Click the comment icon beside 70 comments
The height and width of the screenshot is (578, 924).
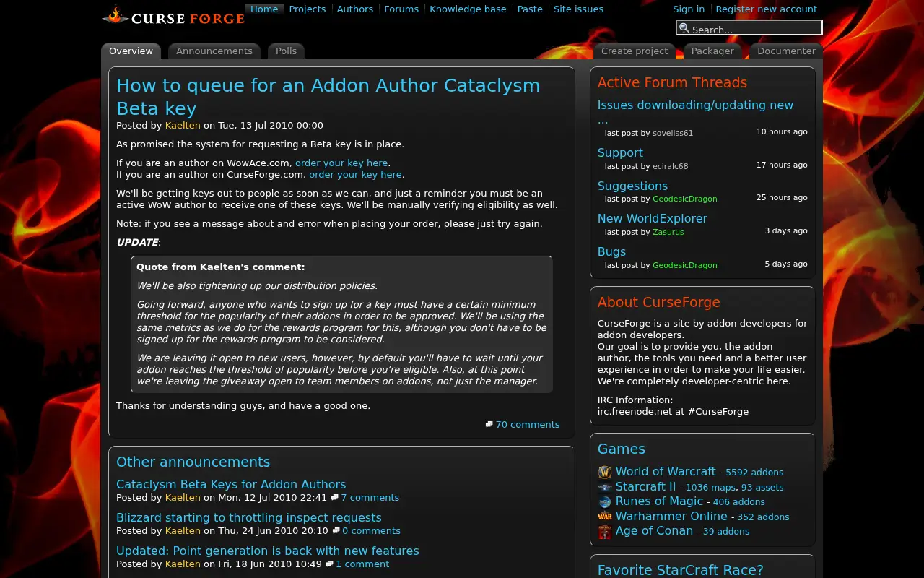(x=489, y=425)
